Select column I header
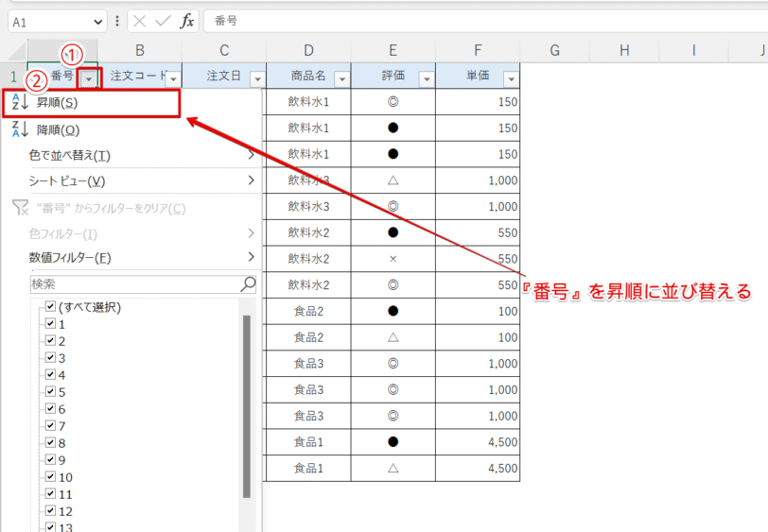The image size is (768, 532). pyautogui.click(x=694, y=50)
